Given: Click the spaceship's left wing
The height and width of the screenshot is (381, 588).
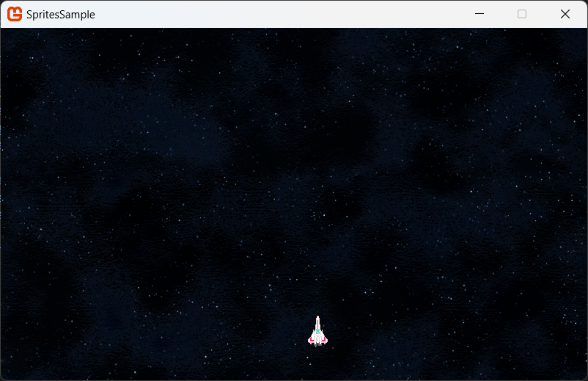Looking at the screenshot, I should tap(311, 338).
